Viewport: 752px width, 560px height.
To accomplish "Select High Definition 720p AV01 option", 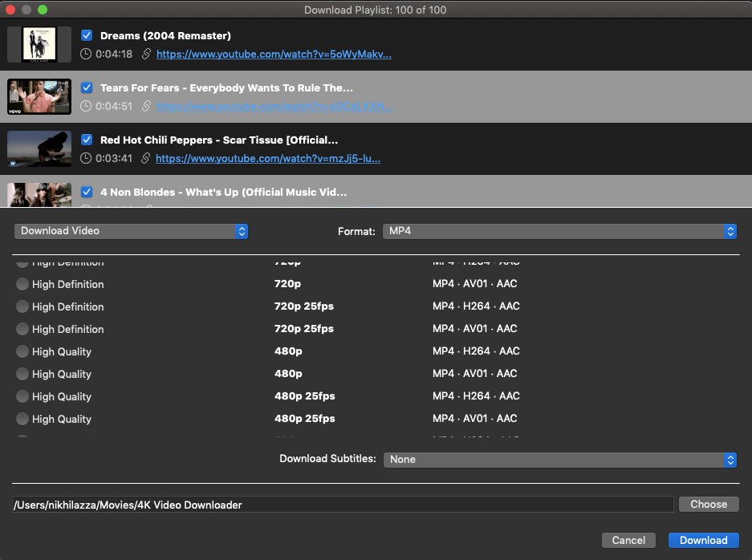I will tap(22, 284).
